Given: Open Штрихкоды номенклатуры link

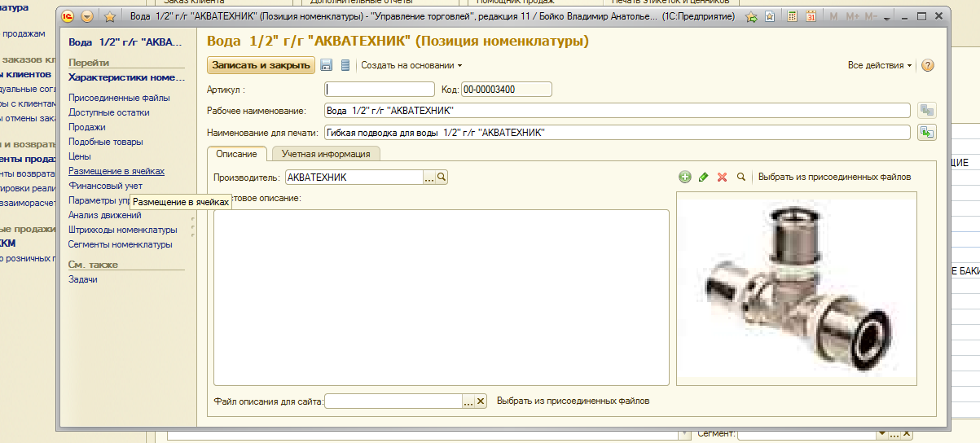Looking at the screenshot, I should [x=123, y=230].
